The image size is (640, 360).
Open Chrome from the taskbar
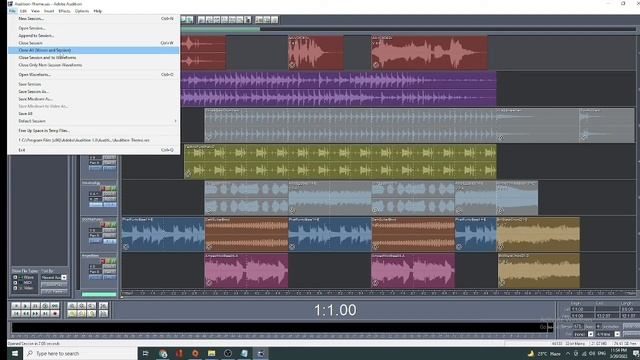point(163,353)
